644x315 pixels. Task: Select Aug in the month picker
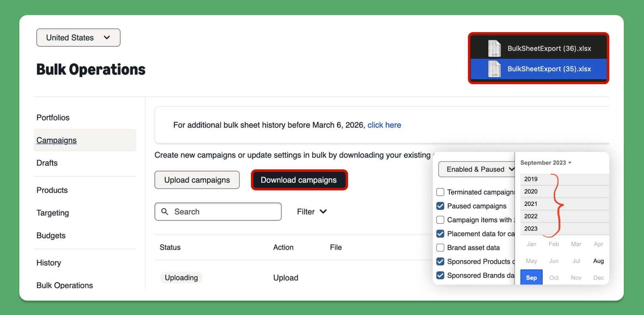pyautogui.click(x=598, y=261)
